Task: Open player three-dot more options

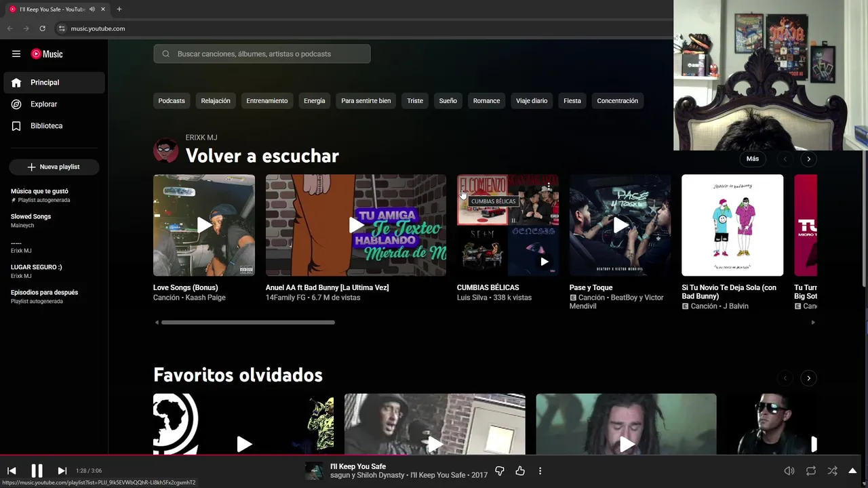Action: tap(540, 471)
